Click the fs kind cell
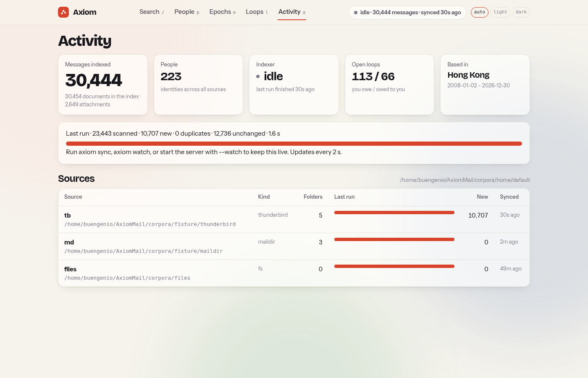Screen dimensions: 588x378 [260, 268]
